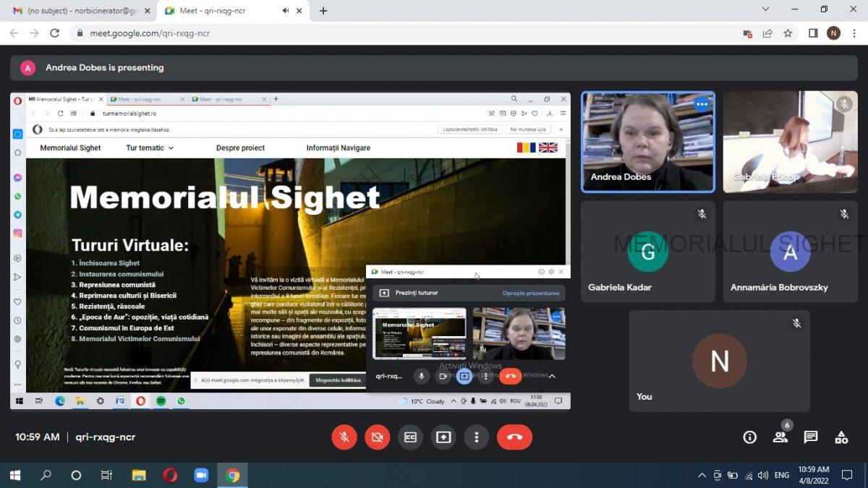This screenshot has width=868, height=488.
Task: Leave the call with red hang-up button
Action: click(514, 437)
